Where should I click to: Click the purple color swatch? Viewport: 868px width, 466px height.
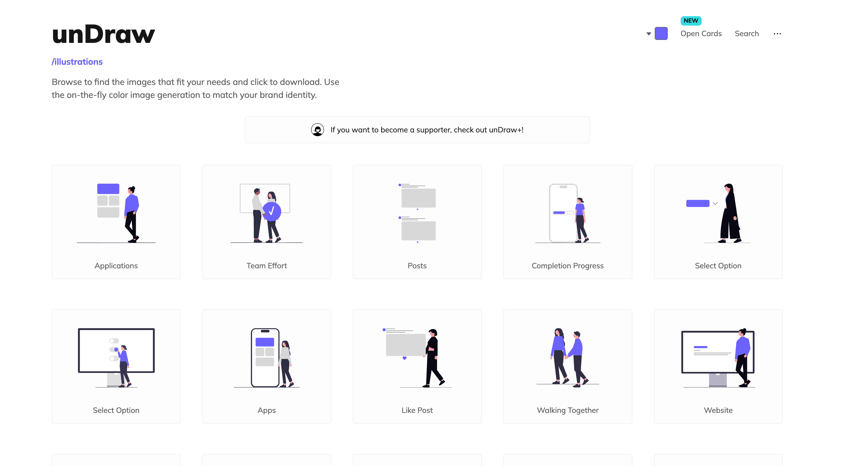click(661, 34)
